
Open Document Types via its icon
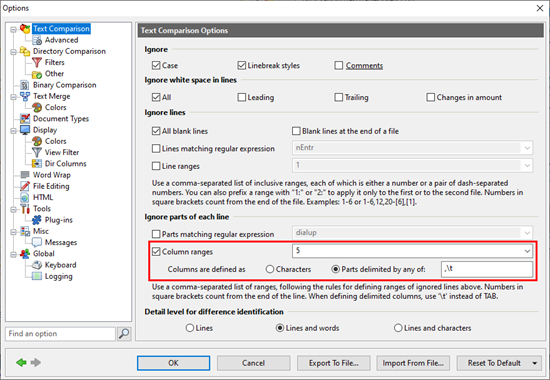[x=25, y=119]
